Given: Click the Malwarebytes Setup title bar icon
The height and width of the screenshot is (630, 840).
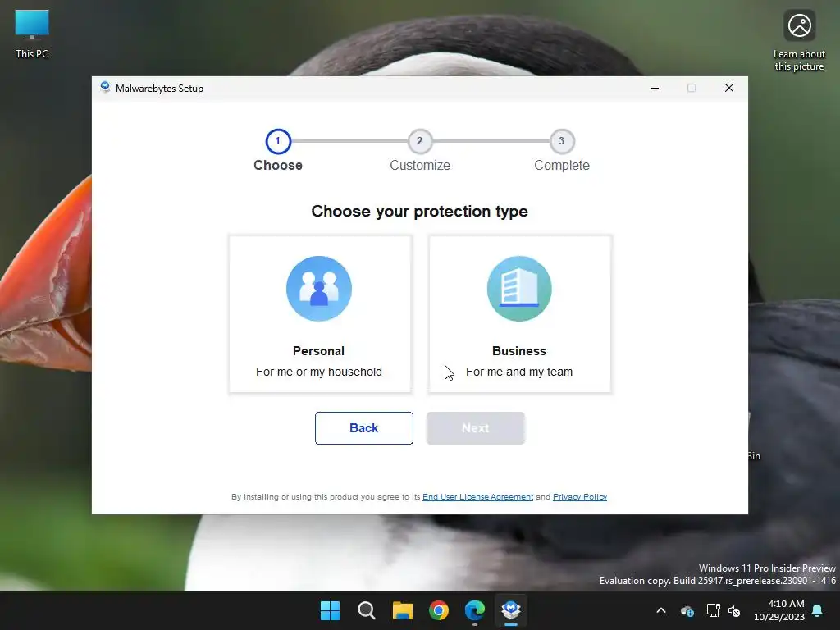Looking at the screenshot, I should tap(105, 88).
